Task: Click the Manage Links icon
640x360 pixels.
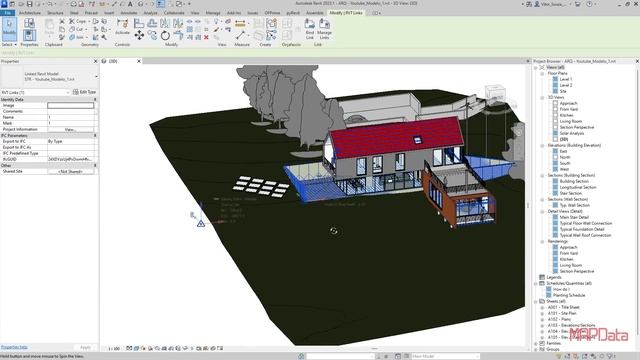Action: [324, 29]
